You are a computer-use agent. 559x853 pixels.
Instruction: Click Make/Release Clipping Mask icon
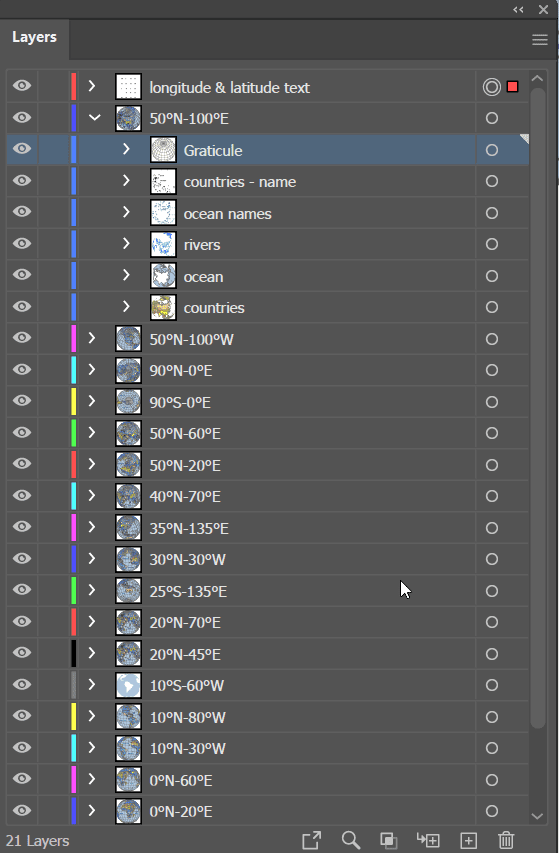(388, 840)
